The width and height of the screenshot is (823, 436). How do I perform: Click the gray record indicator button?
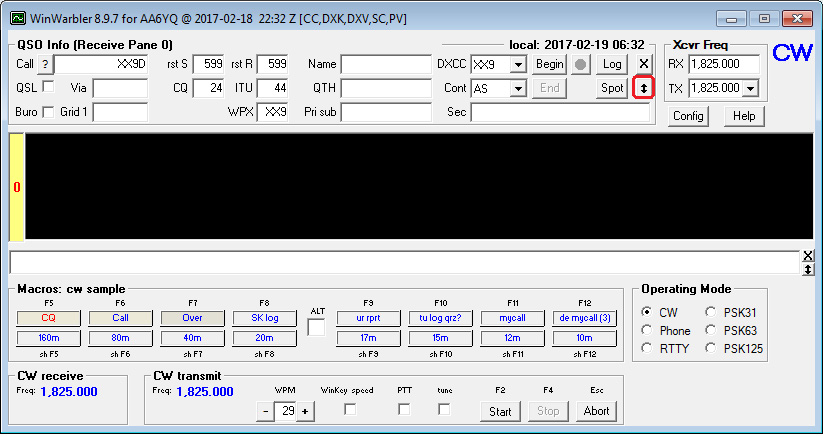tap(581, 65)
